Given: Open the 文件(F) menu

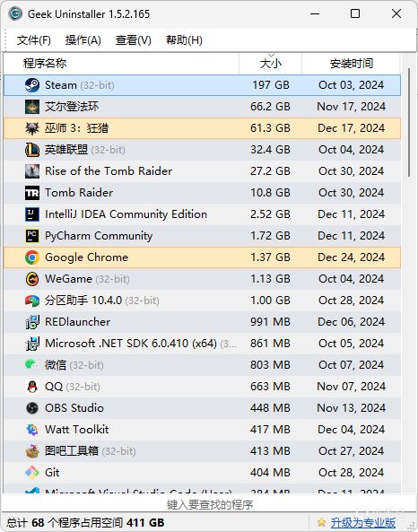Looking at the screenshot, I should coord(33,40).
